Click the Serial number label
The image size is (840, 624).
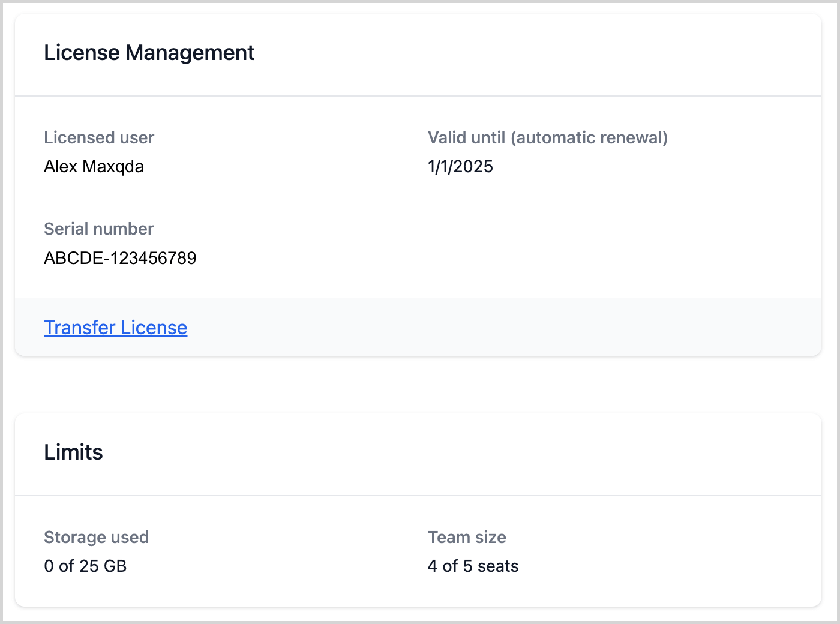tap(98, 229)
